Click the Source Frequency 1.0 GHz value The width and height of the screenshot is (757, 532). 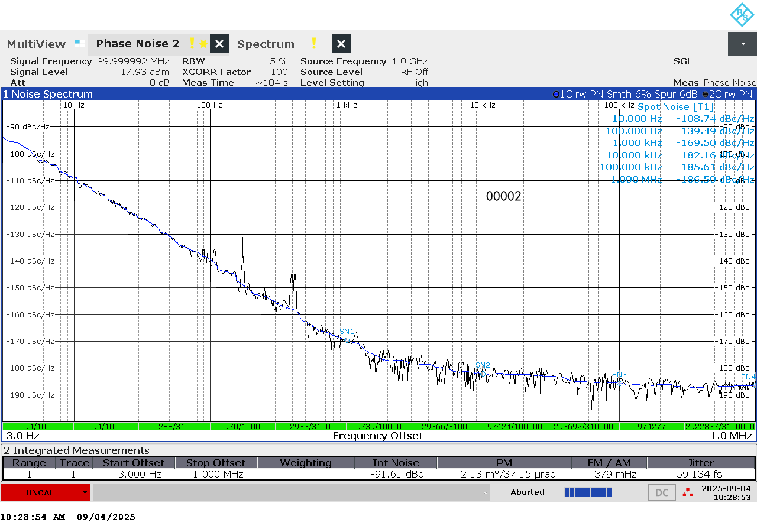[x=410, y=61]
